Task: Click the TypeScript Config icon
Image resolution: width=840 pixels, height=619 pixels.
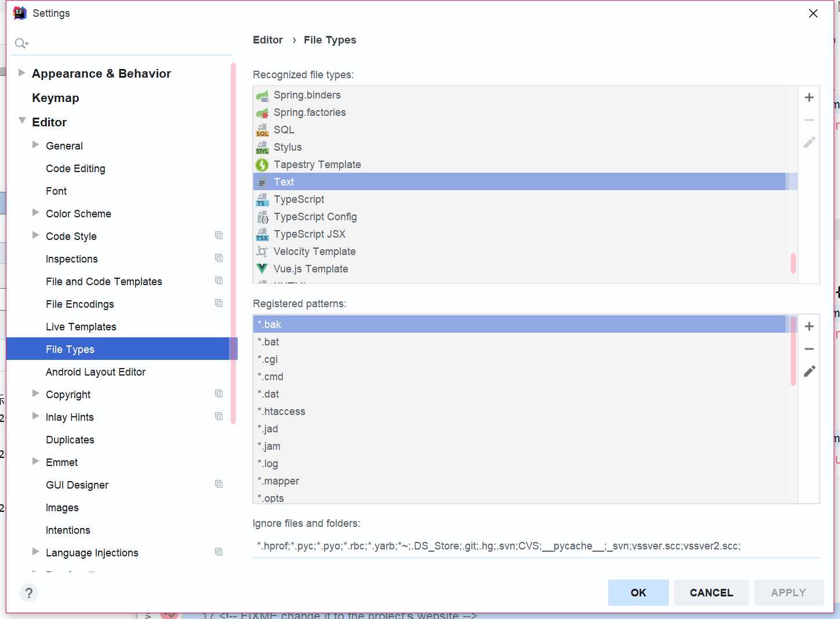Action: coord(262,217)
